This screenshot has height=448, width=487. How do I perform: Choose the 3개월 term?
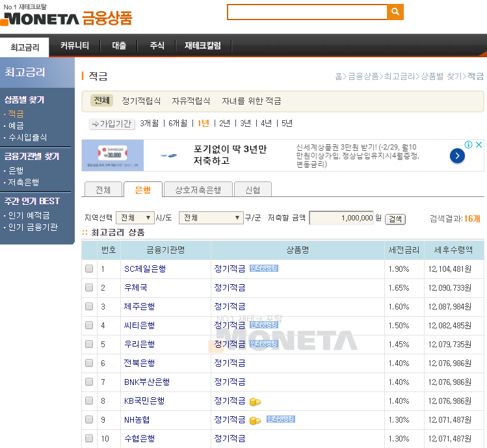pos(150,124)
